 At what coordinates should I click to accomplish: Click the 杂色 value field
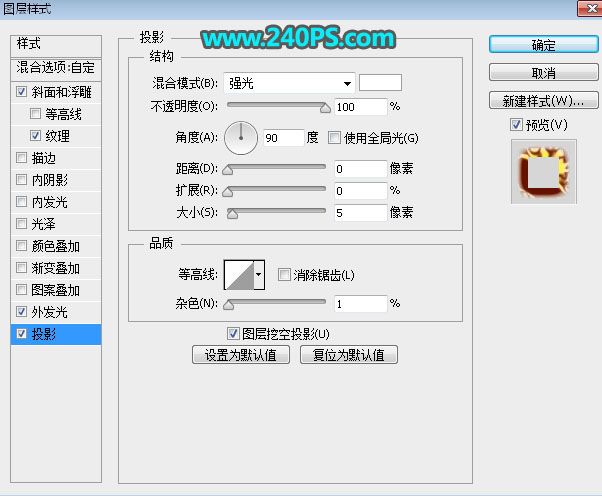[x=361, y=304]
